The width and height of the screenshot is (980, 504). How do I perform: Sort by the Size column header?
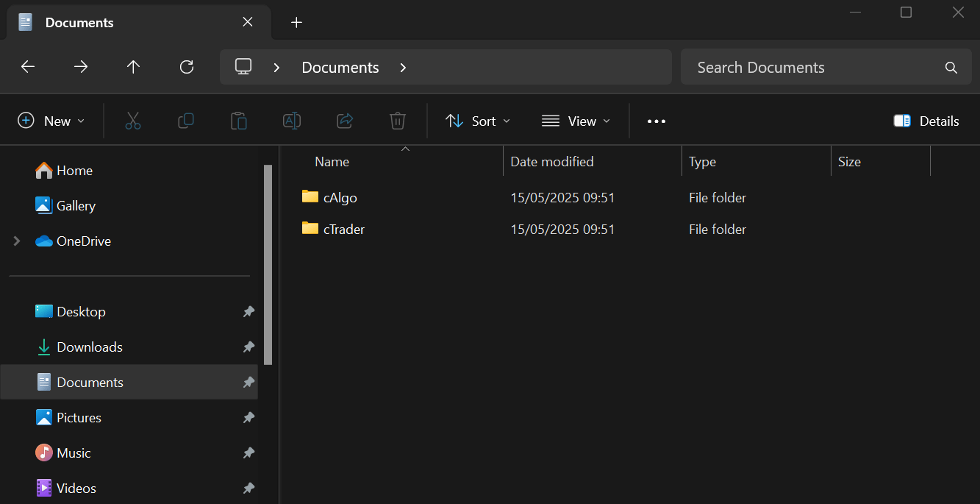tap(849, 162)
